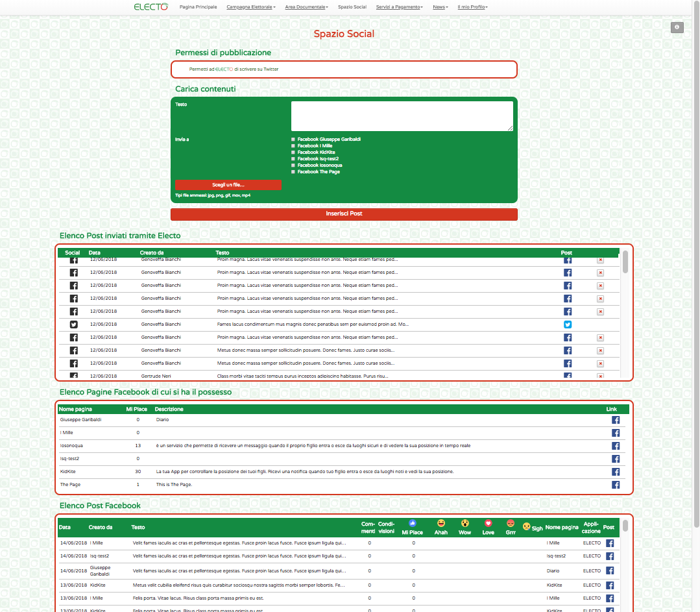This screenshot has width=700, height=612.
Task: Open The Page Facebook link icon
Action: 616,485
